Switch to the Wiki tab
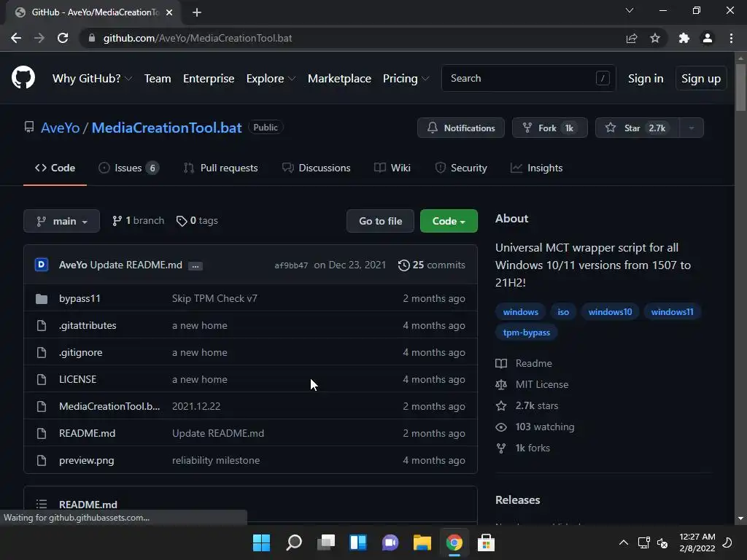Screen dimensions: 747x560 [392, 168]
